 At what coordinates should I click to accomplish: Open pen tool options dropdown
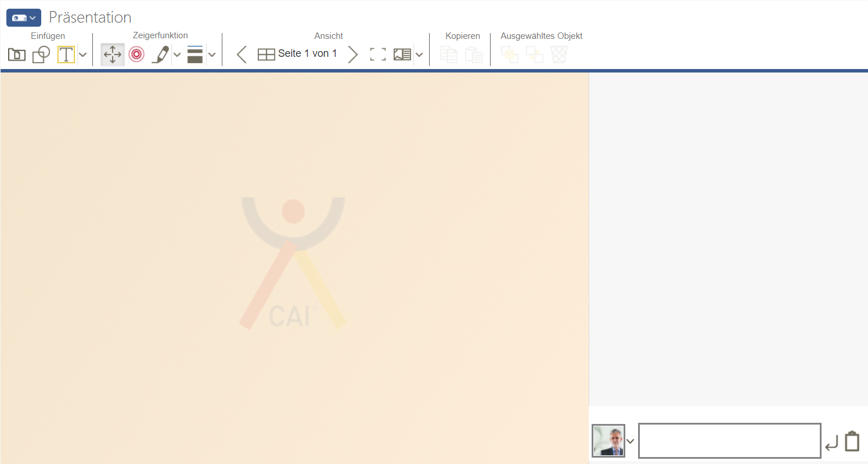(177, 55)
